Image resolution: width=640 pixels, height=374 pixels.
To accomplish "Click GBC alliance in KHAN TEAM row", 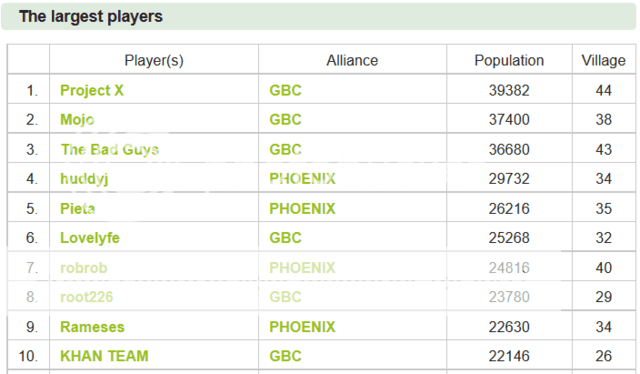I will (285, 356).
